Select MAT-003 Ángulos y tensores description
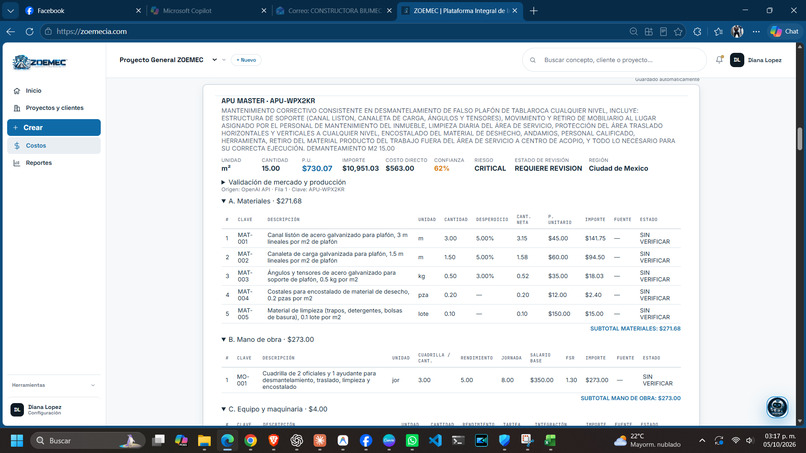This screenshot has width=806, height=453. [x=332, y=276]
